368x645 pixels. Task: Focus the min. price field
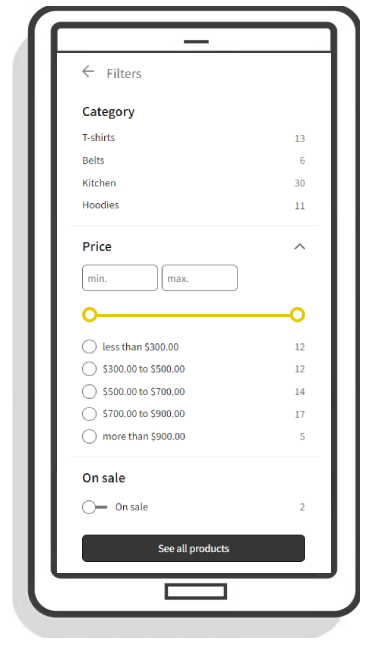click(120, 278)
